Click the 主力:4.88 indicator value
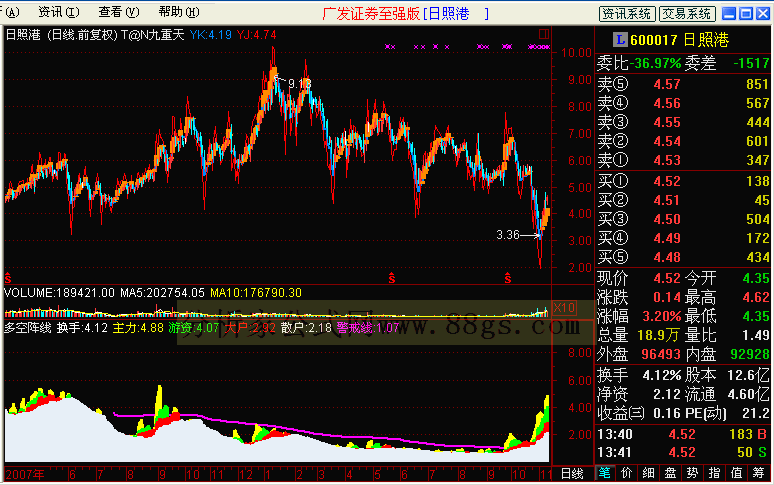This screenshot has width=774, height=485. [x=138, y=328]
